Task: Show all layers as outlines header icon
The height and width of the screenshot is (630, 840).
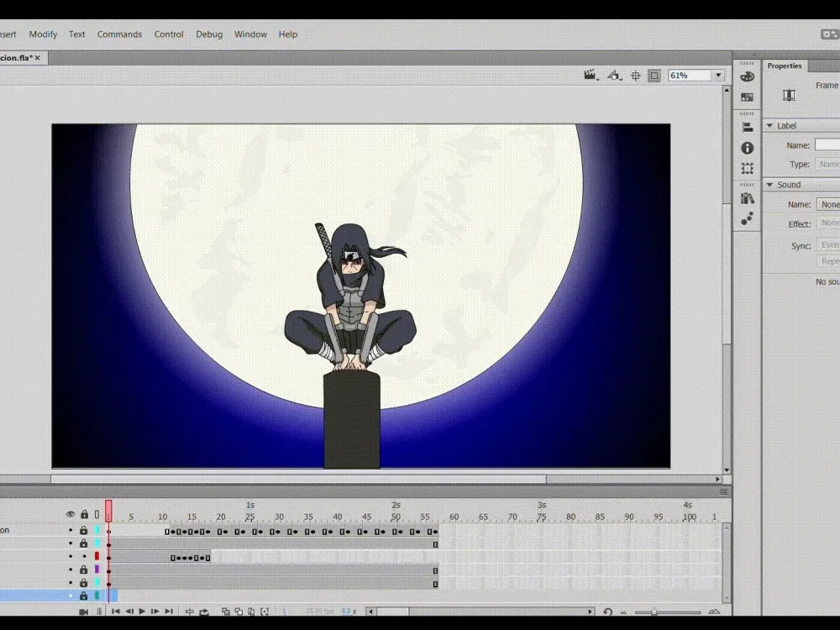Action: click(97, 514)
